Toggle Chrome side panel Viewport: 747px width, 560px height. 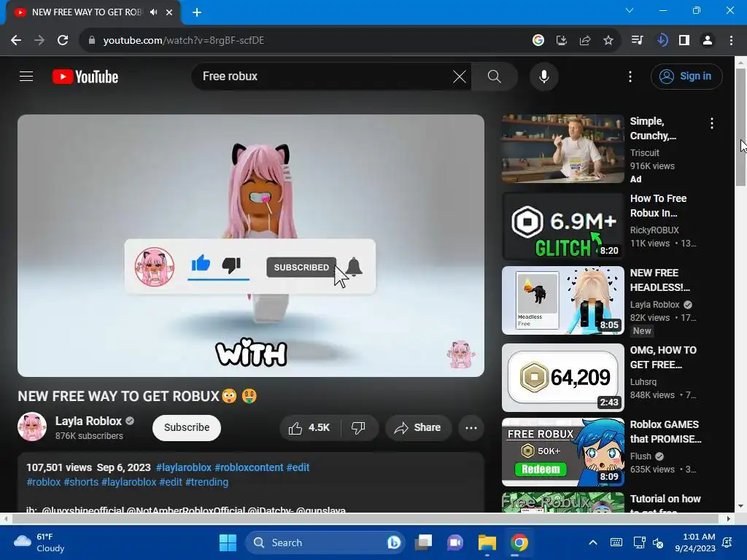pyautogui.click(x=684, y=41)
